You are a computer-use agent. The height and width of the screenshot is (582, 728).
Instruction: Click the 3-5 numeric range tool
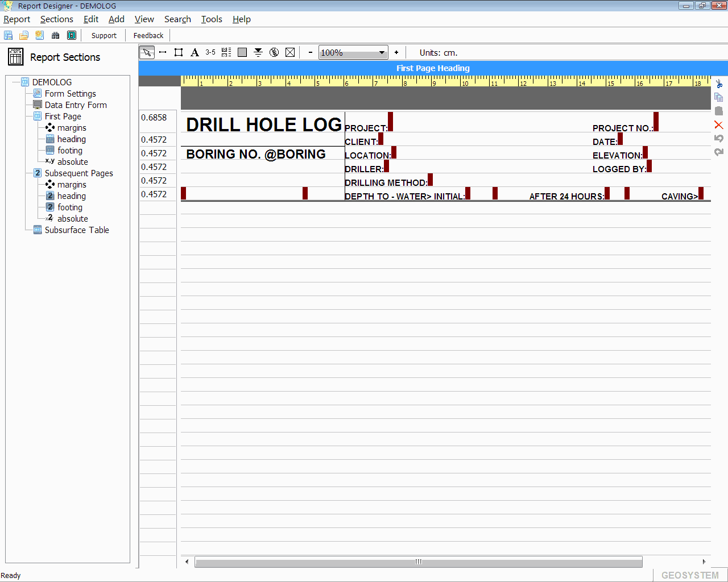(210, 52)
